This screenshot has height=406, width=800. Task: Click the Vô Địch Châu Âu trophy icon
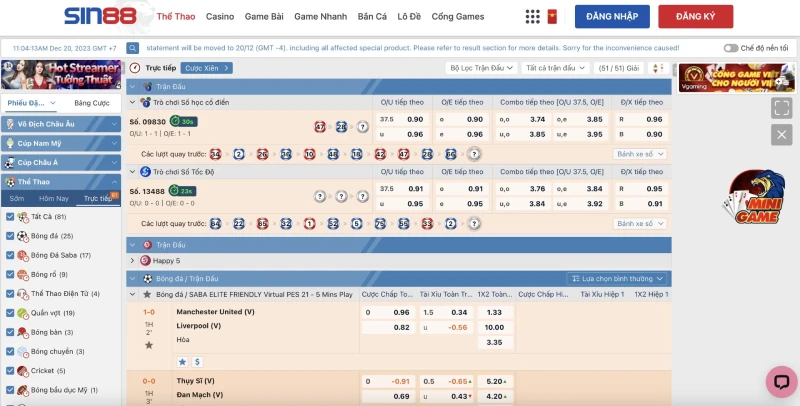coord(10,124)
